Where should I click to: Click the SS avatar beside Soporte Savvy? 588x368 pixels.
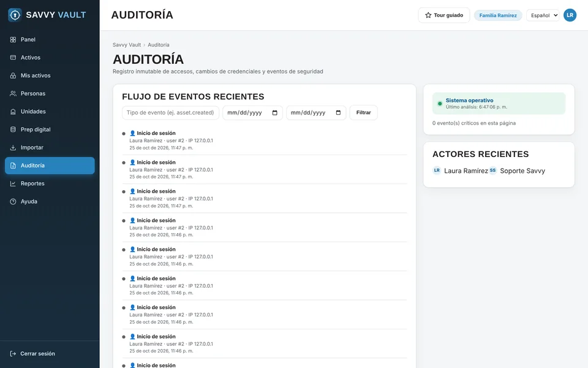492,171
